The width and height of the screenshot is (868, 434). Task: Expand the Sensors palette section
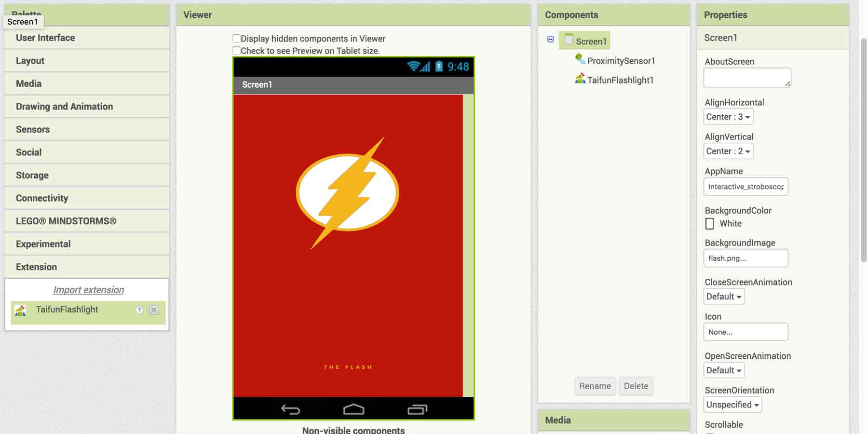(87, 129)
